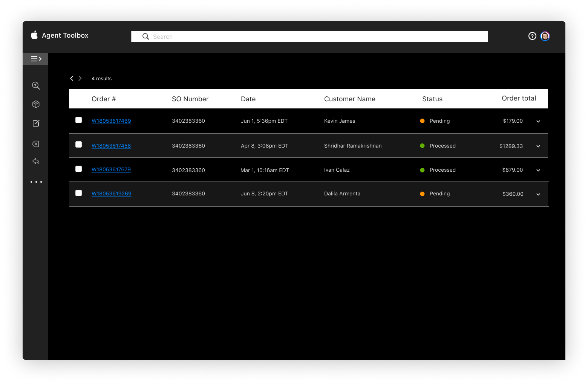
Task: Click the Search input field
Action: coord(309,36)
